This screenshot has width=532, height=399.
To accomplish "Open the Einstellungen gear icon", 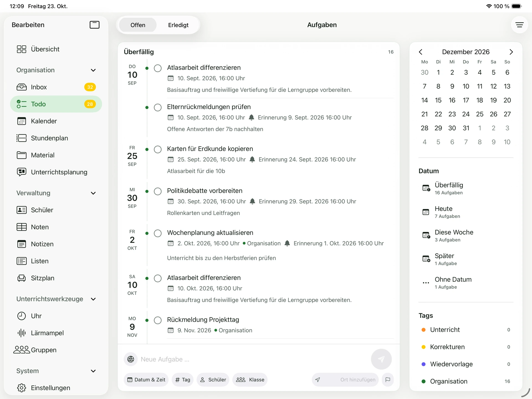I will (22, 388).
